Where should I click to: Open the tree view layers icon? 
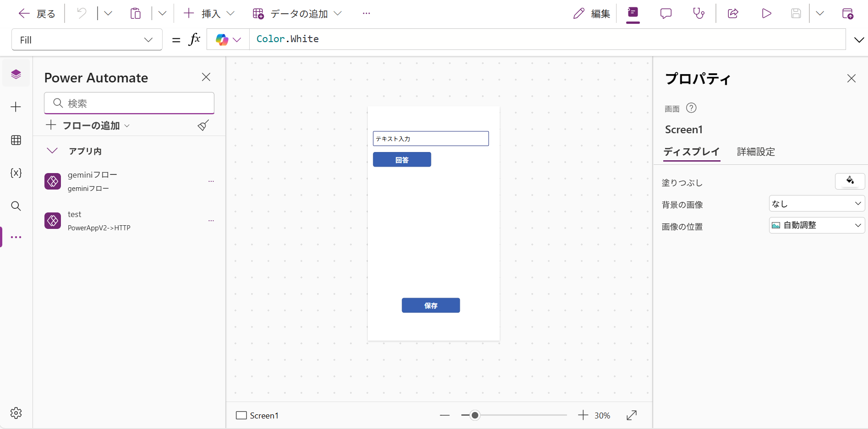click(x=16, y=74)
